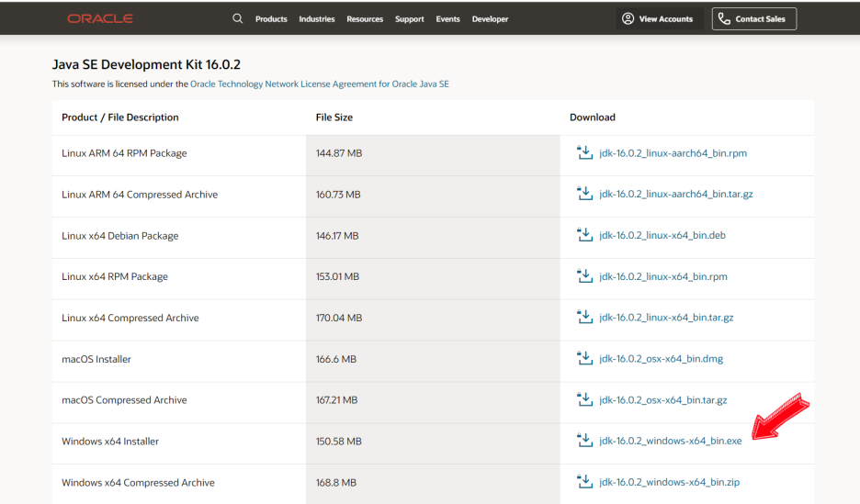Viewport: 860px width, 504px height.
Task: Open the Events menu
Action: tap(448, 19)
